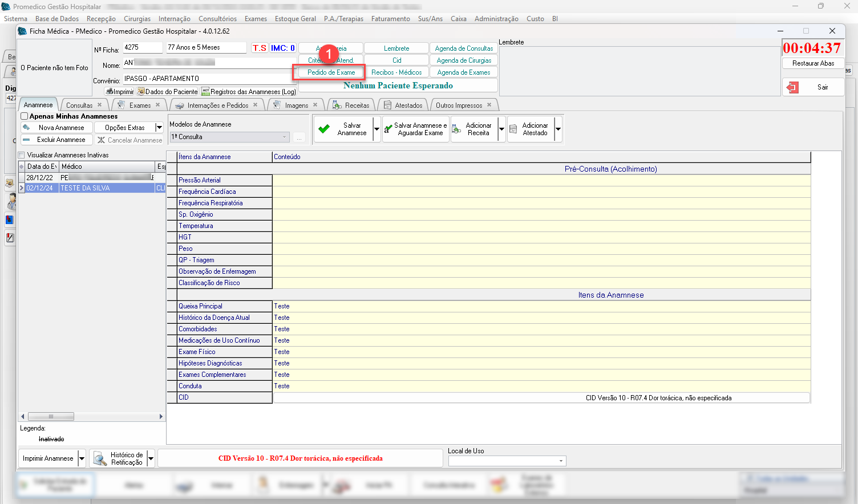Click the Imprimir printer icon
Screen dimensions: 858x504
coord(110,91)
